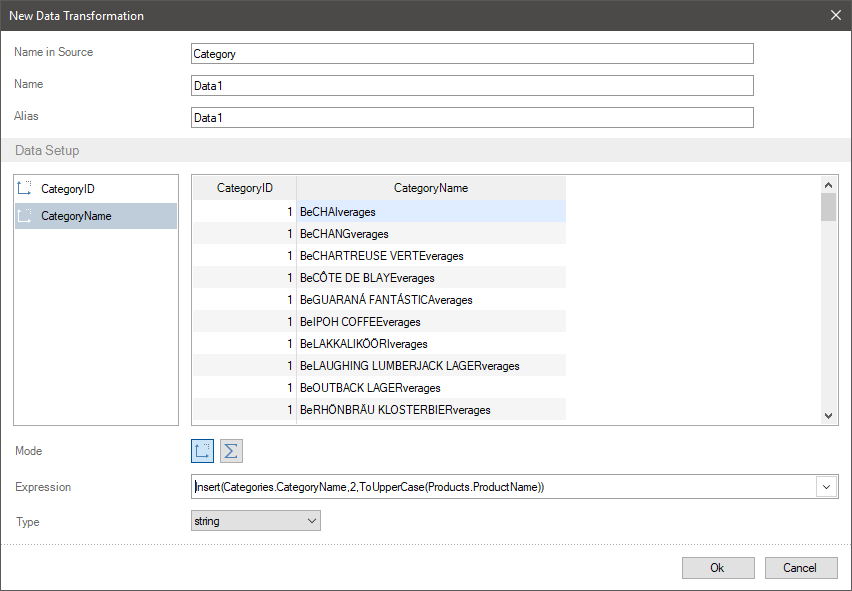Click the Name field containing Data1
The height and width of the screenshot is (591, 852).
point(471,86)
